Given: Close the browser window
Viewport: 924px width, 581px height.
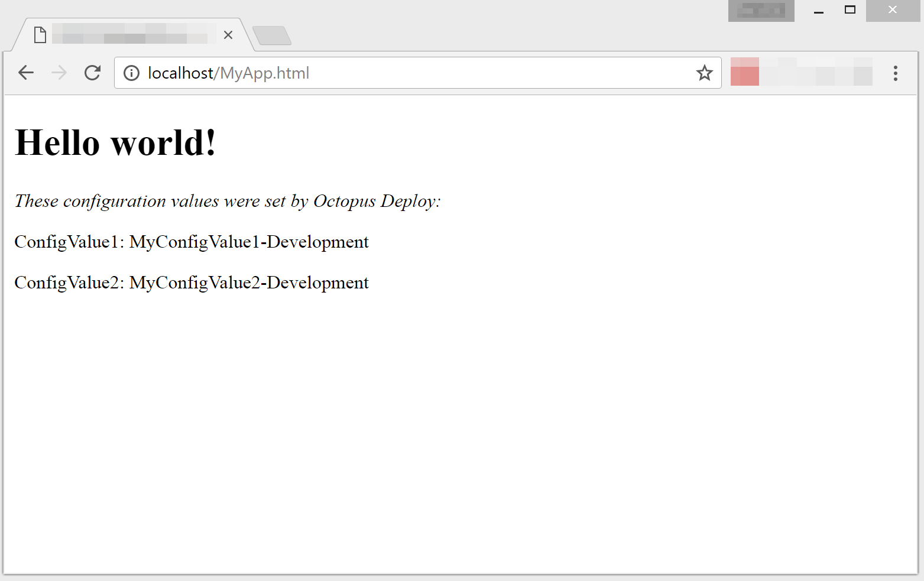Looking at the screenshot, I should 893,10.
